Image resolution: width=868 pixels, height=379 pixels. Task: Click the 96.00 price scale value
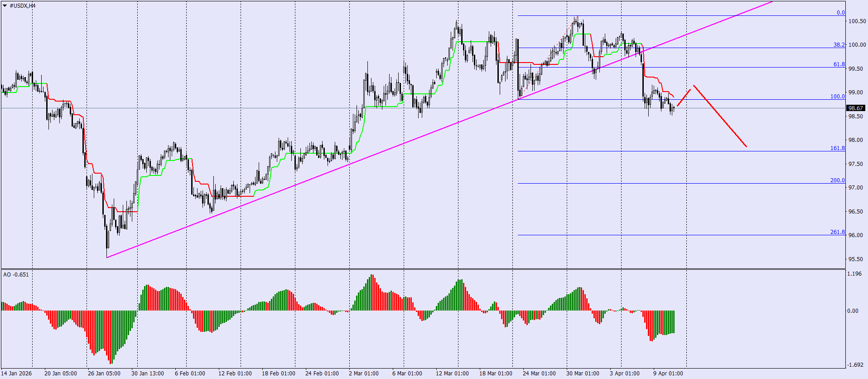(856, 235)
